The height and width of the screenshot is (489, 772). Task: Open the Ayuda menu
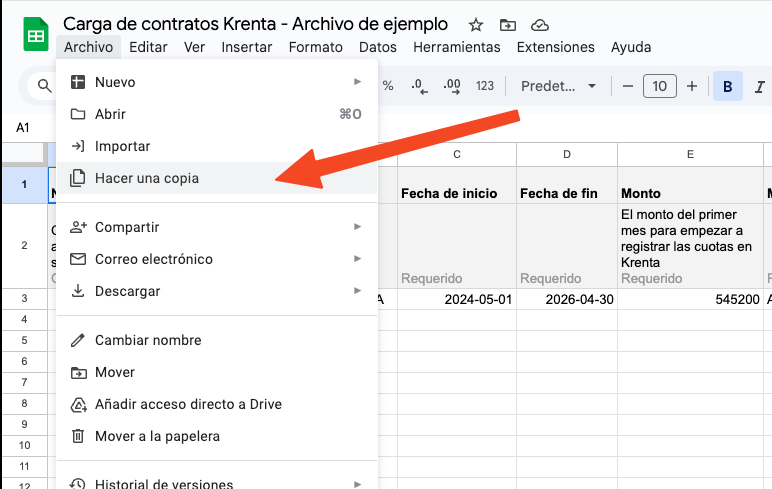click(631, 47)
